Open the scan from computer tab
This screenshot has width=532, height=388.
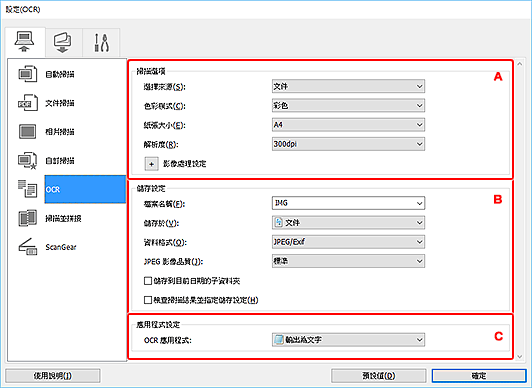tap(24, 42)
